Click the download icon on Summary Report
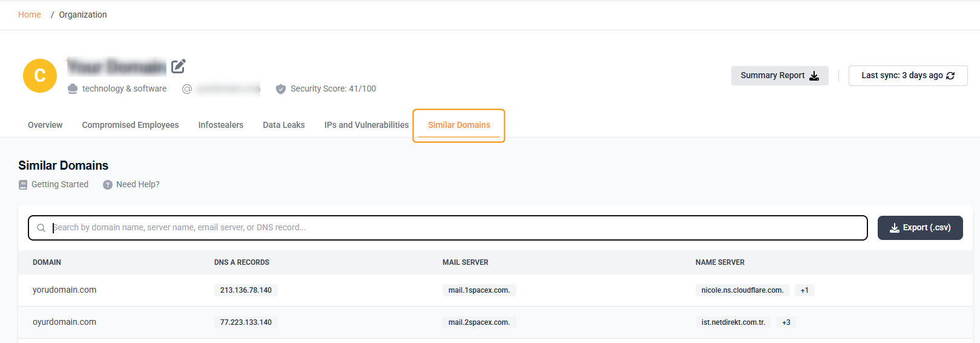Viewport: 980px width, 343px height. coord(814,76)
